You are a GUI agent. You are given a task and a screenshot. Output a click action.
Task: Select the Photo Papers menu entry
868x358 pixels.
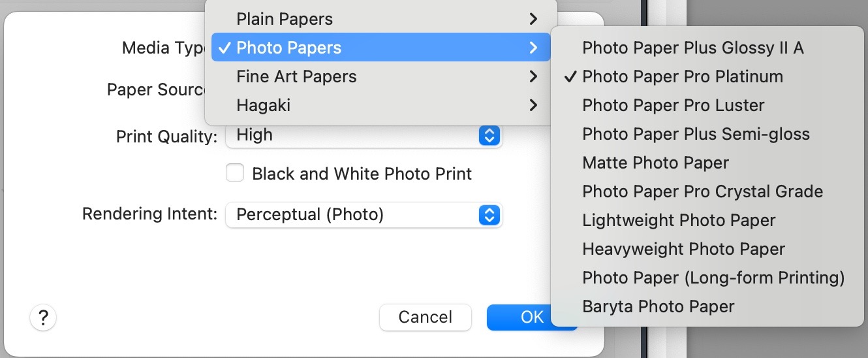click(x=380, y=48)
